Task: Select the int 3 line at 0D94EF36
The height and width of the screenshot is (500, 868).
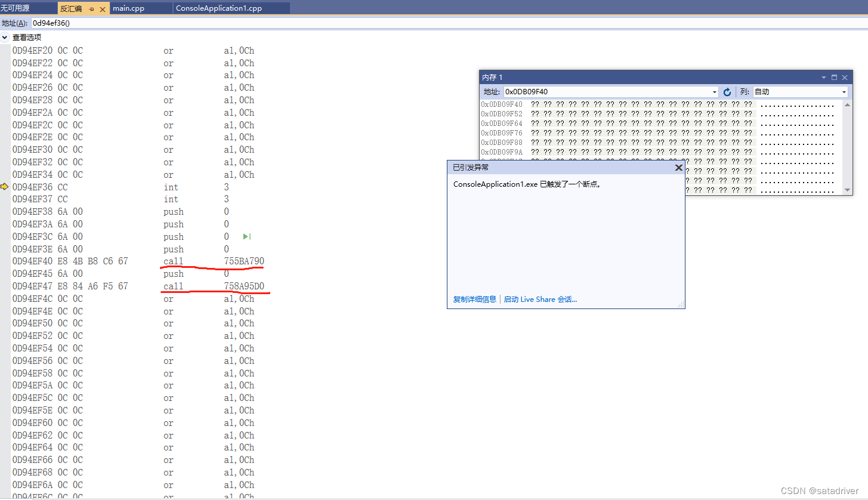Action: point(121,187)
